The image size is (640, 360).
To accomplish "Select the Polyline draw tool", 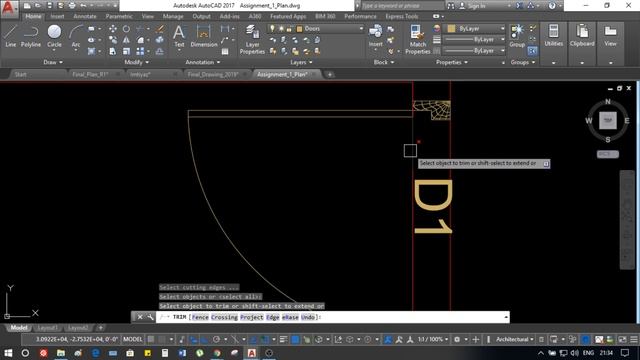I will point(31,36).
